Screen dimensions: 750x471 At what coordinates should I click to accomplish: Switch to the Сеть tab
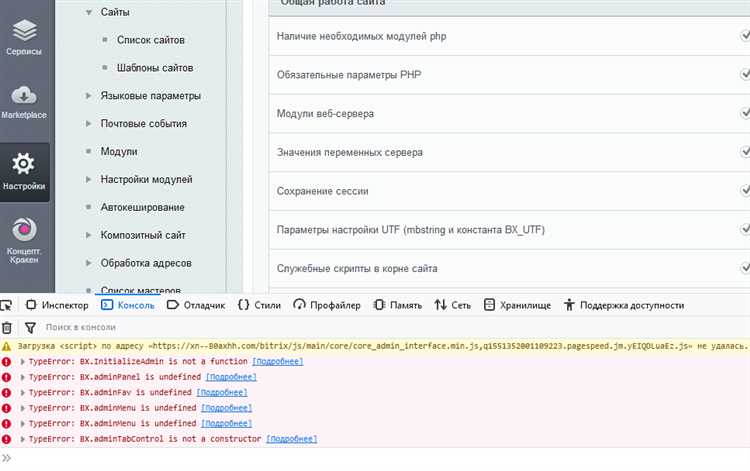tap(452, 305)
